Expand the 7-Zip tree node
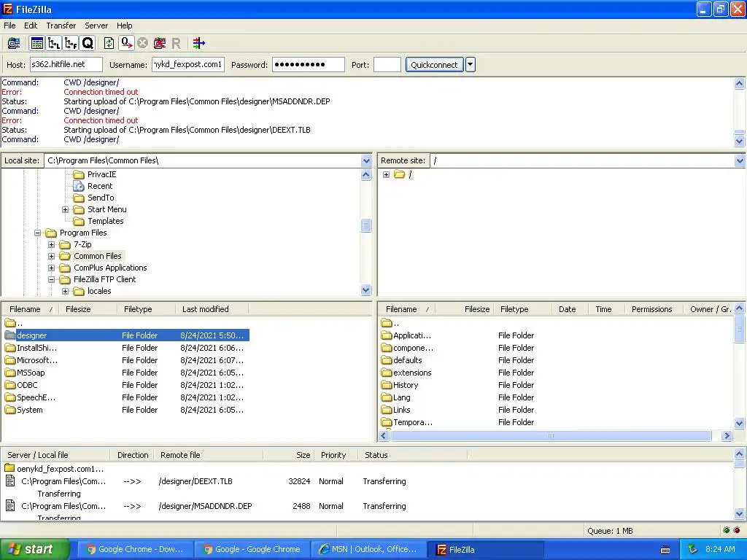 (x=52, y=245)
